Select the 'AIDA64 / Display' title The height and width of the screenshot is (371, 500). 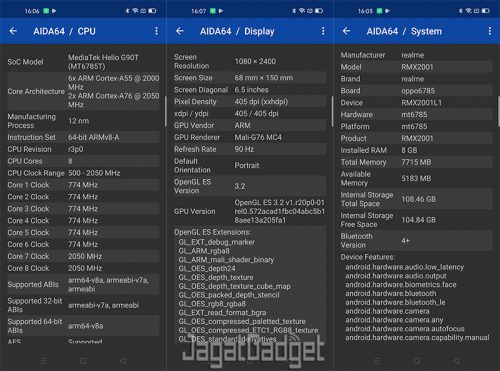pyautogui.click(x=237, y=31)
